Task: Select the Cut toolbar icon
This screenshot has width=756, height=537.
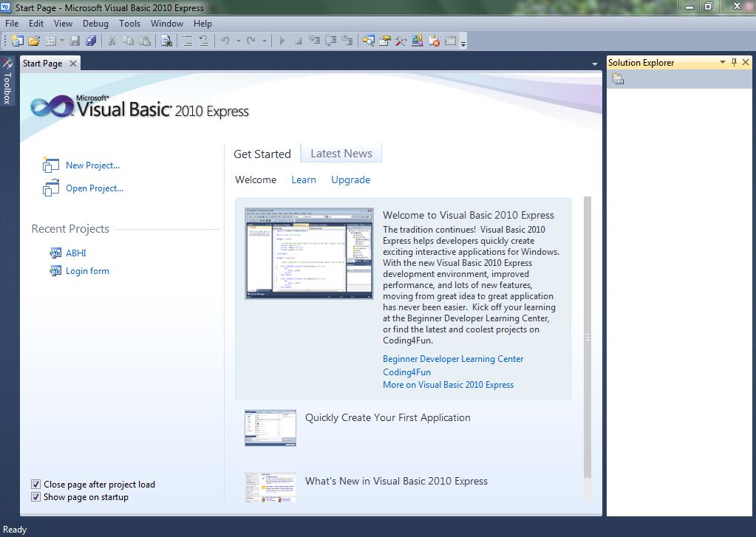Action: (x=112, y=41)
